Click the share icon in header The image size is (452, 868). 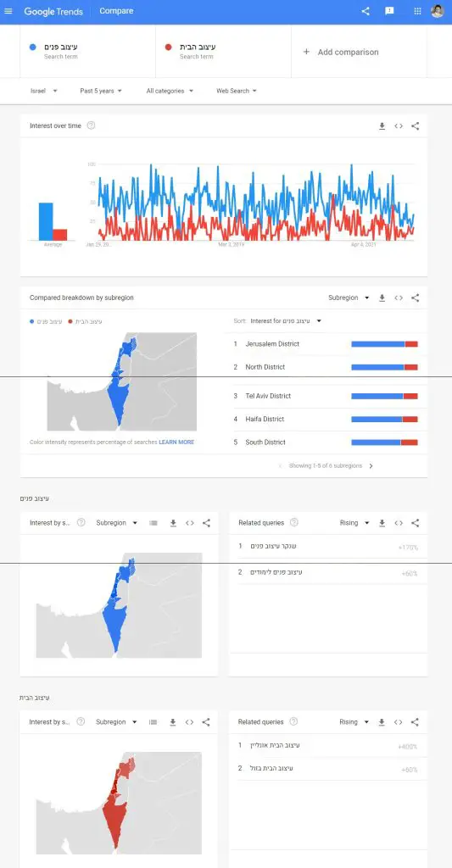click(x=365, y=11)
